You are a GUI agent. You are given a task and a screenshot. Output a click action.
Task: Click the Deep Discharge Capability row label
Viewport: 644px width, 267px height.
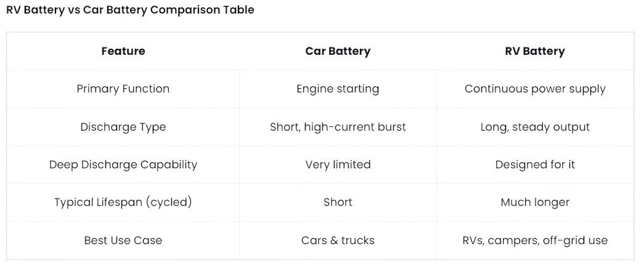pos(123,165)
